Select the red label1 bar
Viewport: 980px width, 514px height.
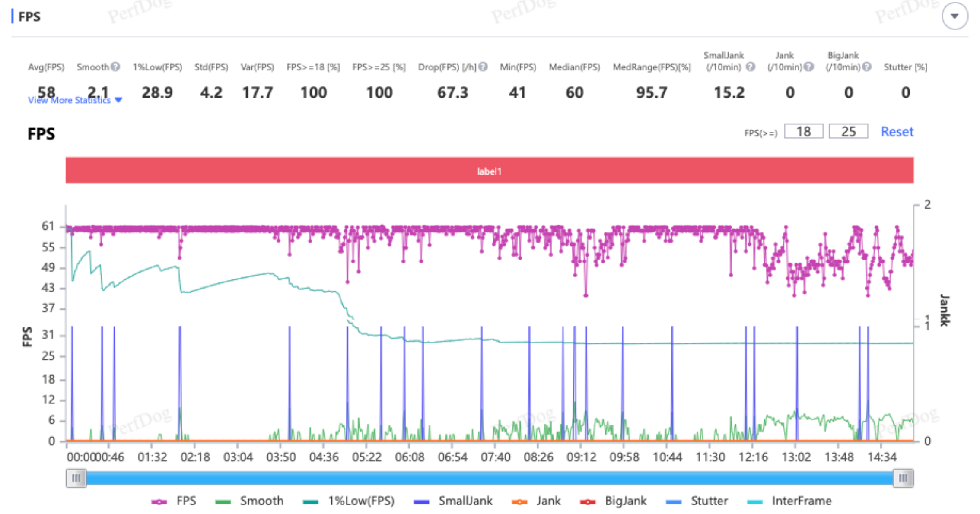490,171
